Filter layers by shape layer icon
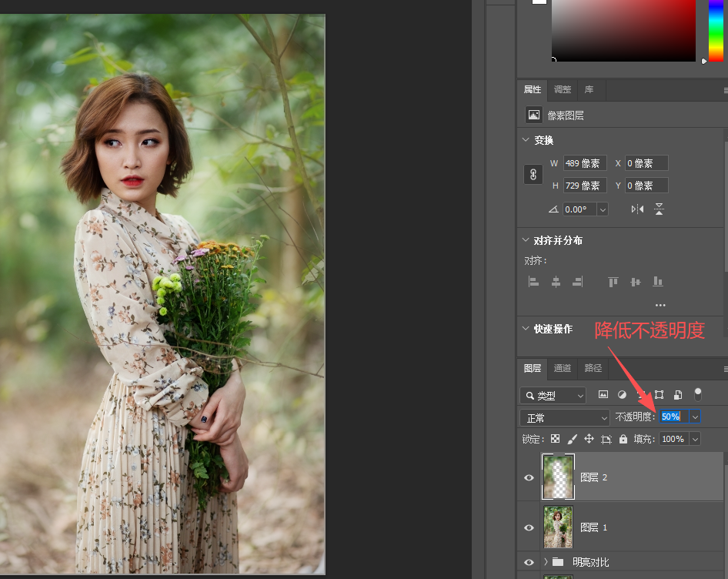The height and width of the screenshot is (579, 728). (x=660, y=394)
